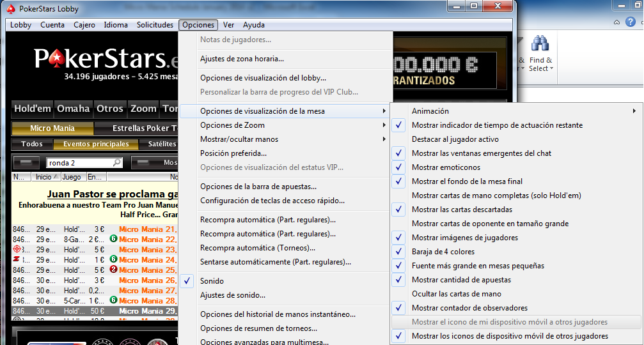Screen dimensions: 644x345
Task: Open the Lobby menu
Action: click(x=20, y=25)
